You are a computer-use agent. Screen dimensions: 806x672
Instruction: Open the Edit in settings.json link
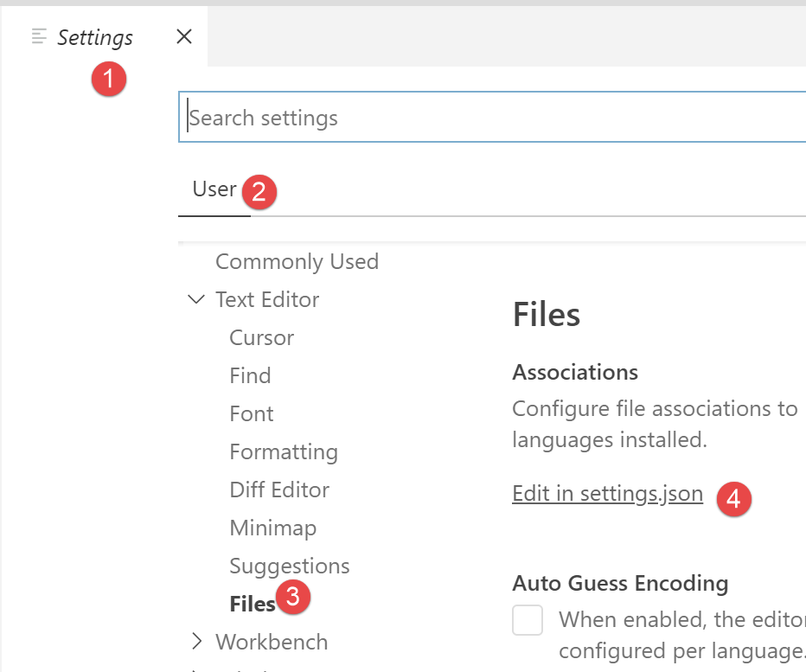pos(607,494)
